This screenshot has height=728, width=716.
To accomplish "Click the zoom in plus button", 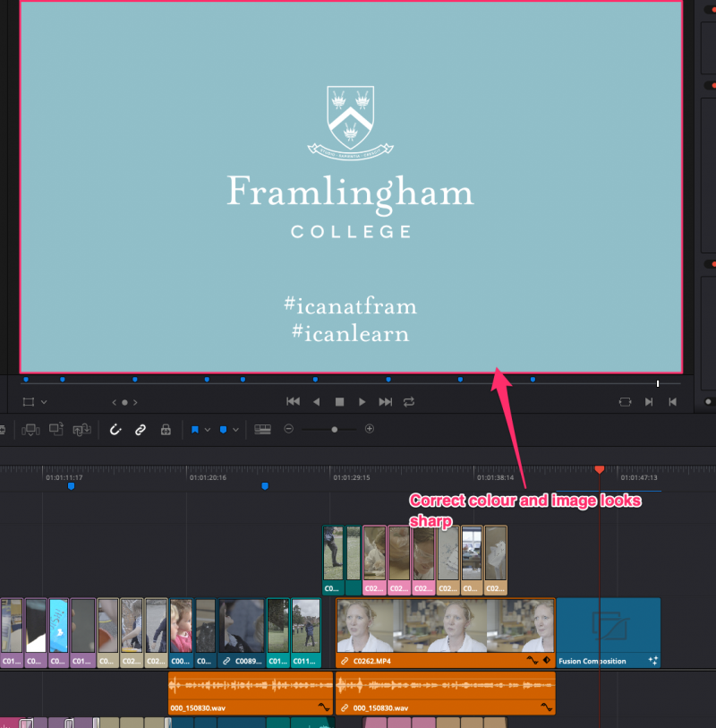I will (x=369, y=429).
